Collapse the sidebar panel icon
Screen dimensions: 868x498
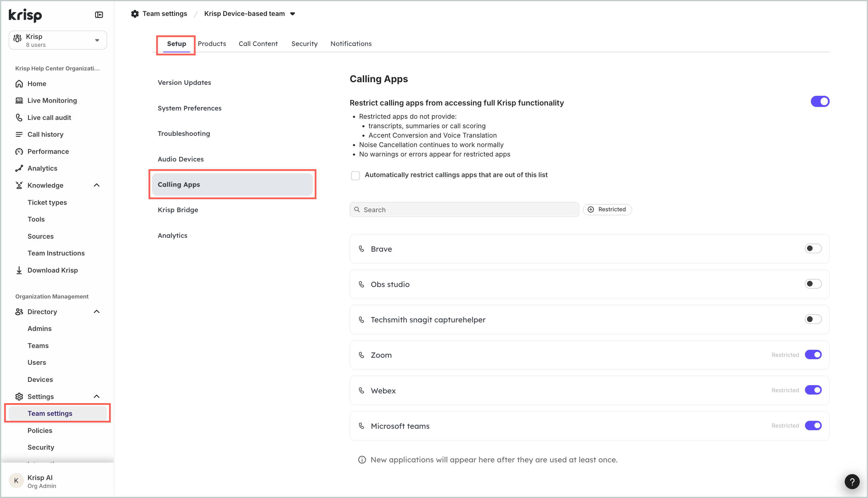[99, 15]
